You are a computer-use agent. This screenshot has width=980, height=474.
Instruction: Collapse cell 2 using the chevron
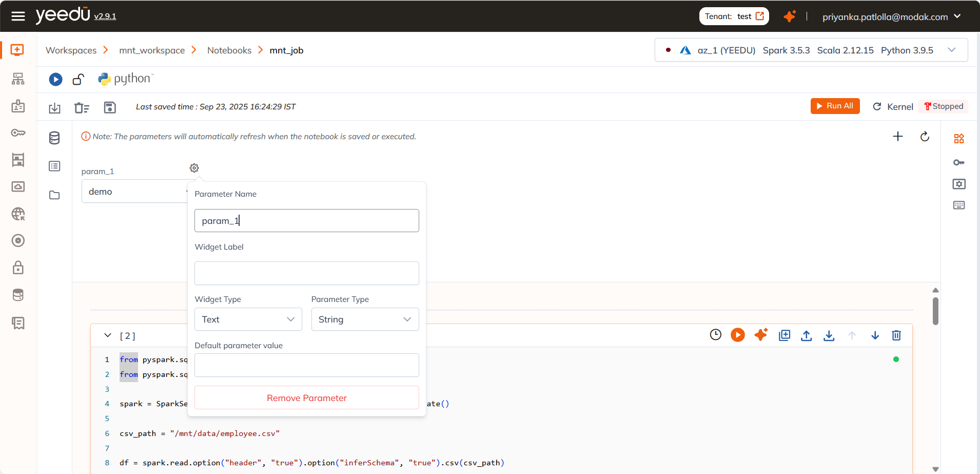pyautogui.click(x=108, y=335)
